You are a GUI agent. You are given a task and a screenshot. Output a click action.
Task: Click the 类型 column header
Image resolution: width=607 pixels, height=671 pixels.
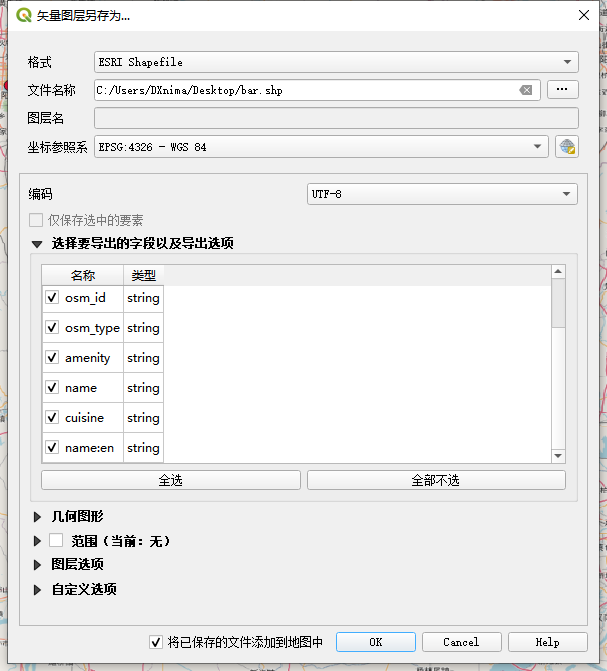coord(143,275)
